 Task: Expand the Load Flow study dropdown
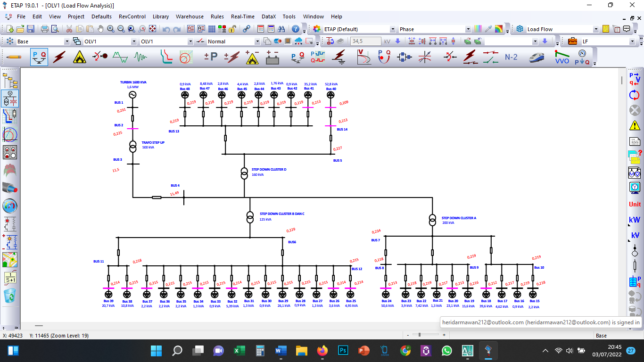[596, 29]
